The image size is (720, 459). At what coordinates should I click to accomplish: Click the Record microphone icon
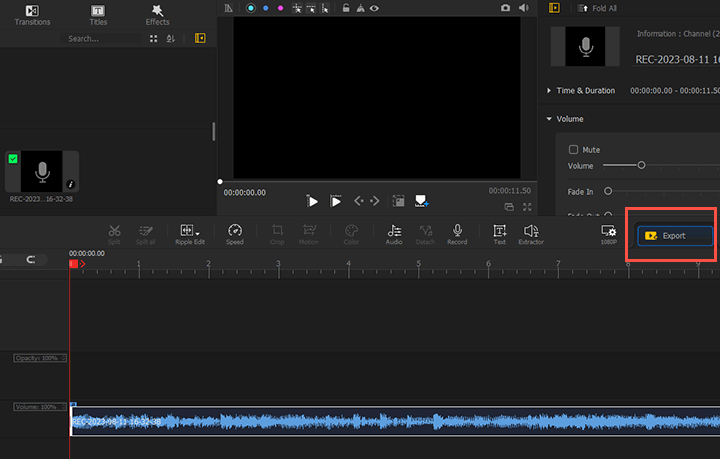click(457, 231)
